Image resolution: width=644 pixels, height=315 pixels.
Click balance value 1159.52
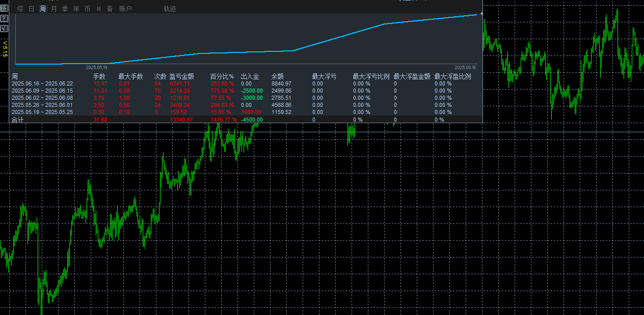[x=282, y=112]
